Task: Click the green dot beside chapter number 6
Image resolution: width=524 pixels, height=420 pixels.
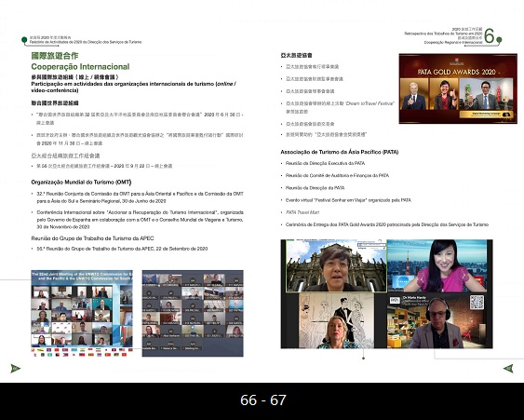Action: pyautogui.click(x=499, y=40)
